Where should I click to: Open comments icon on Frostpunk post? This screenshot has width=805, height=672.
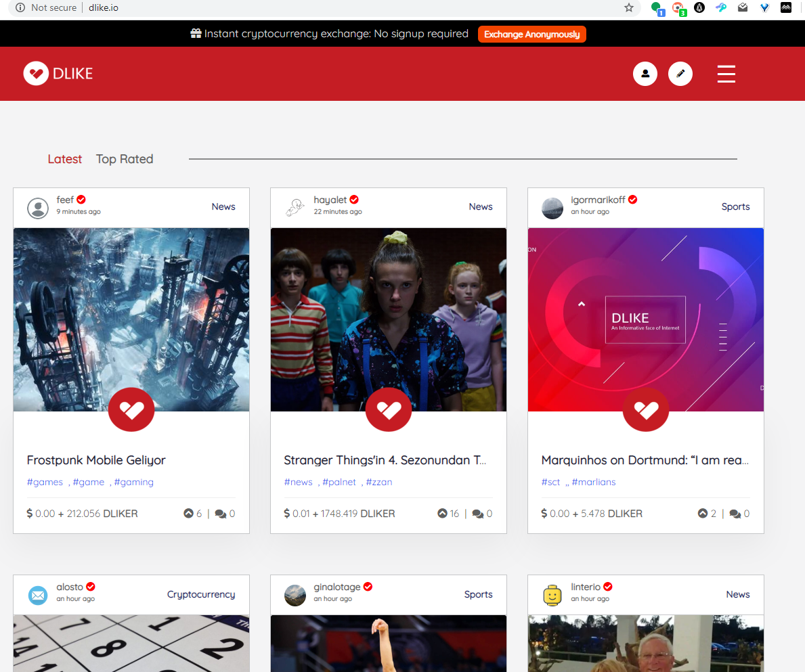tap(221, 514)
